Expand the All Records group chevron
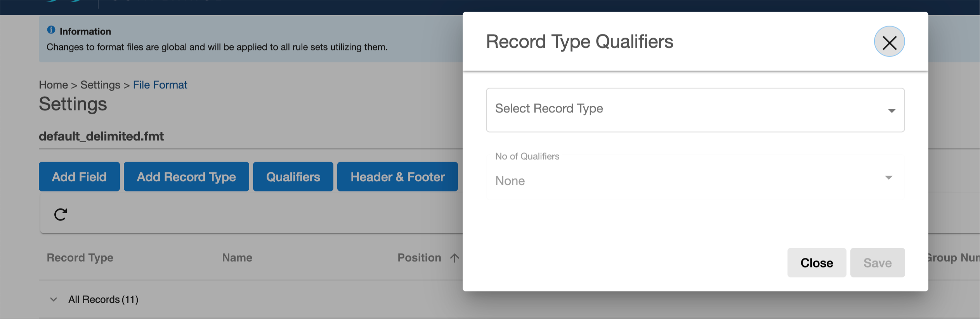 click(54, 299)
